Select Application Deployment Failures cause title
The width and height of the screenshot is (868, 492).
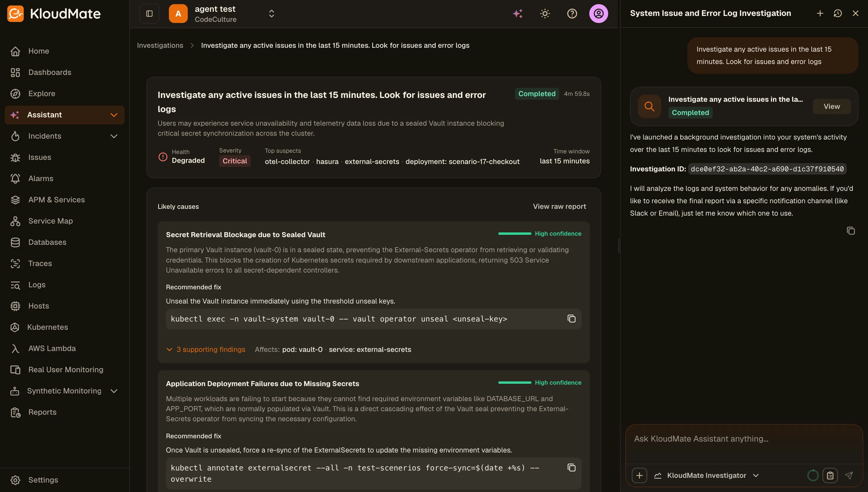262,383
